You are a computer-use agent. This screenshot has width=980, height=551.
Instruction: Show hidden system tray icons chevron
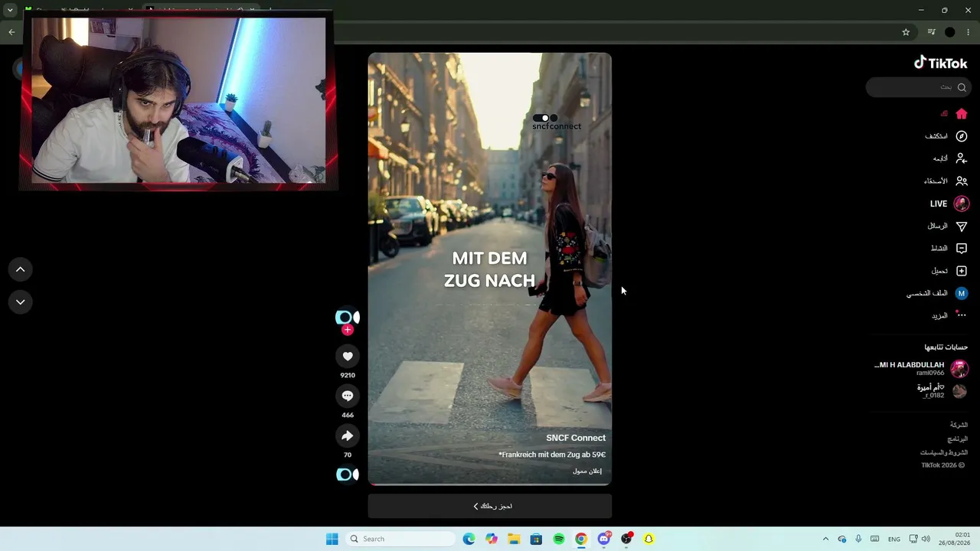[825, 539]
